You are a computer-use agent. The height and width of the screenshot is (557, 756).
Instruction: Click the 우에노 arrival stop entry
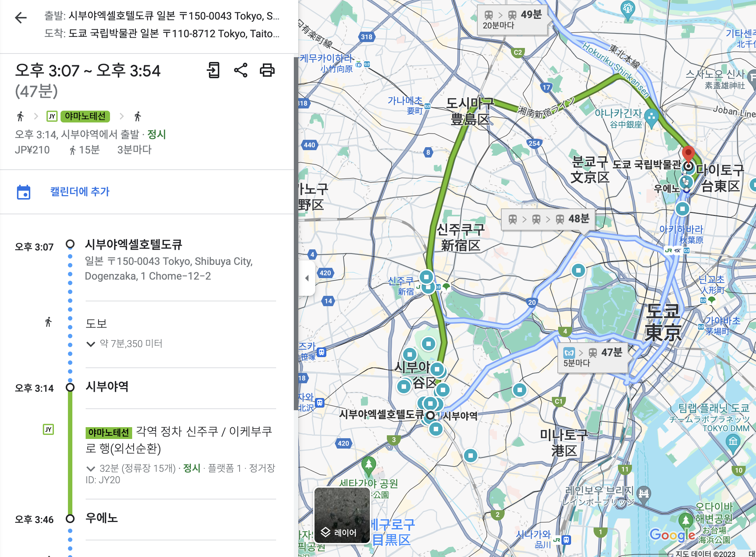point(102,518)
